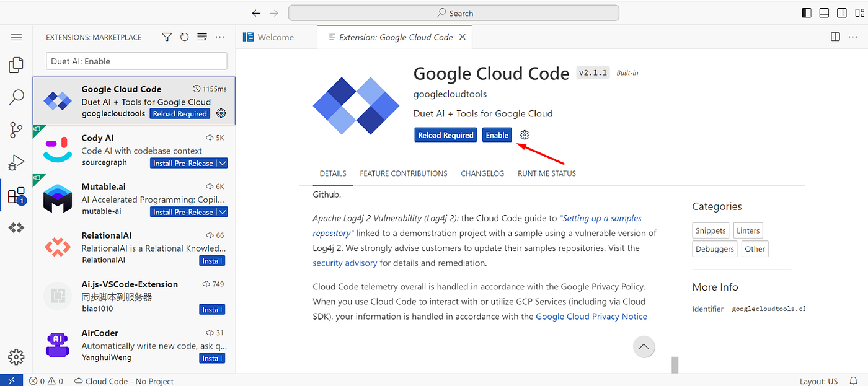The image size is (868, 386).
Task: Open the hamburger application menu
Action: coord(16,37)
